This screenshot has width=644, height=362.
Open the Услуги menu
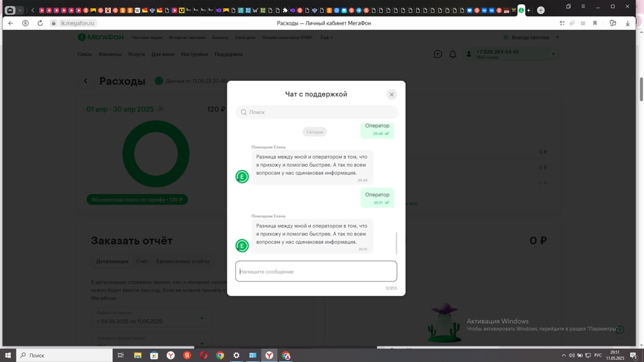click(x=136, y=54)
